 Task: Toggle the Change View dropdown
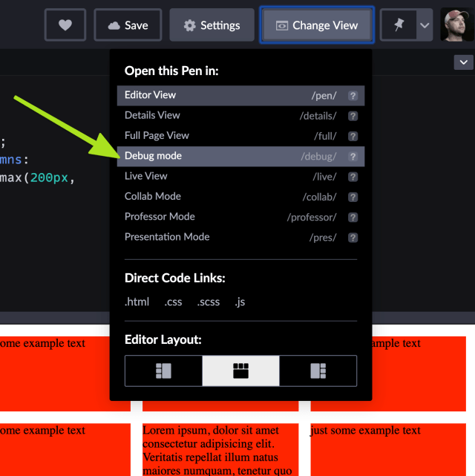pyautogui.click(x=316, y=25)
